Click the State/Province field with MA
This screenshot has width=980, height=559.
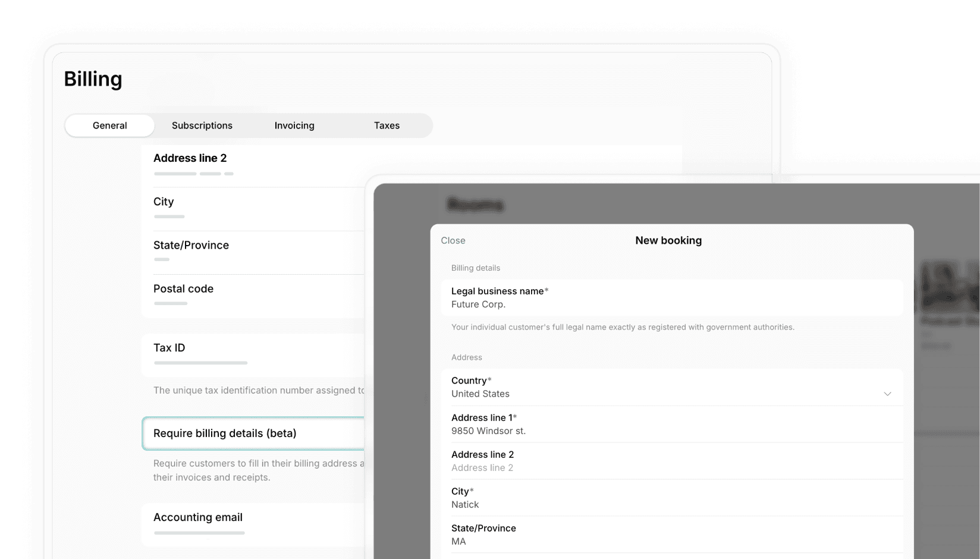(x=671, y=535)
